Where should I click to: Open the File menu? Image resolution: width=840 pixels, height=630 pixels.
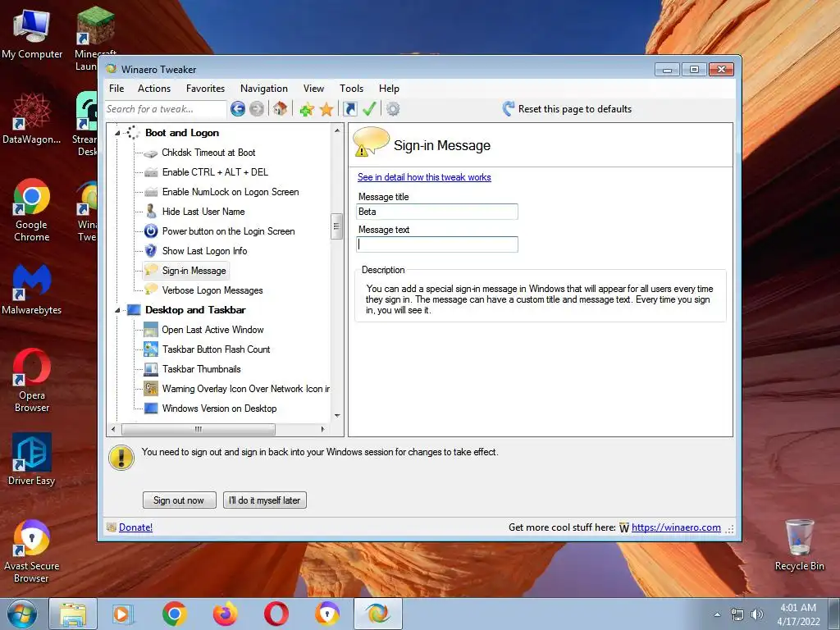tap(116, 89)
